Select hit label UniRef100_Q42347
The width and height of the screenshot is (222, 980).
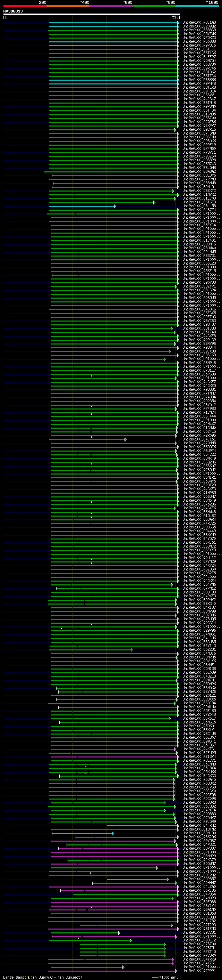[199, 99]
